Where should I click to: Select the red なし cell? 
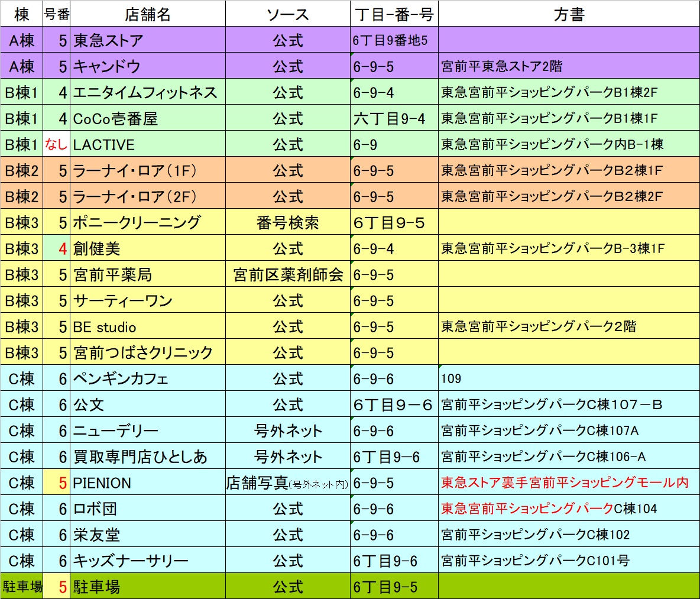pos(57,144)
